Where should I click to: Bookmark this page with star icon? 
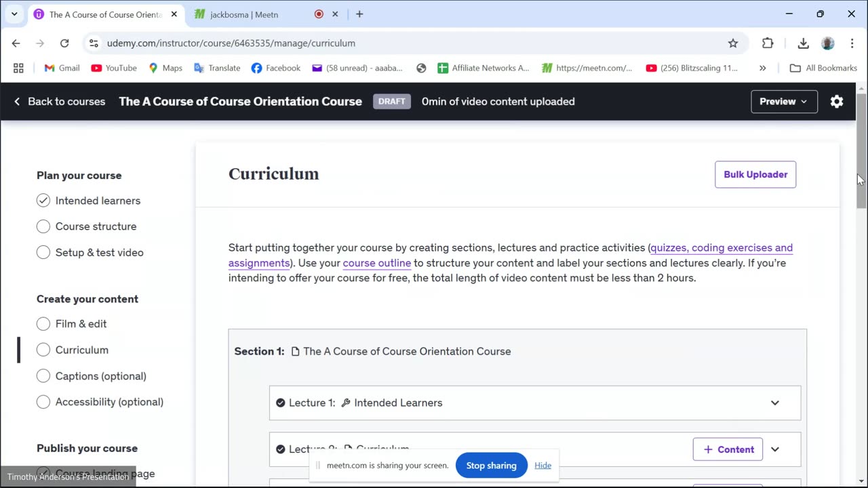pyautogui.click(x=733, y=43)
